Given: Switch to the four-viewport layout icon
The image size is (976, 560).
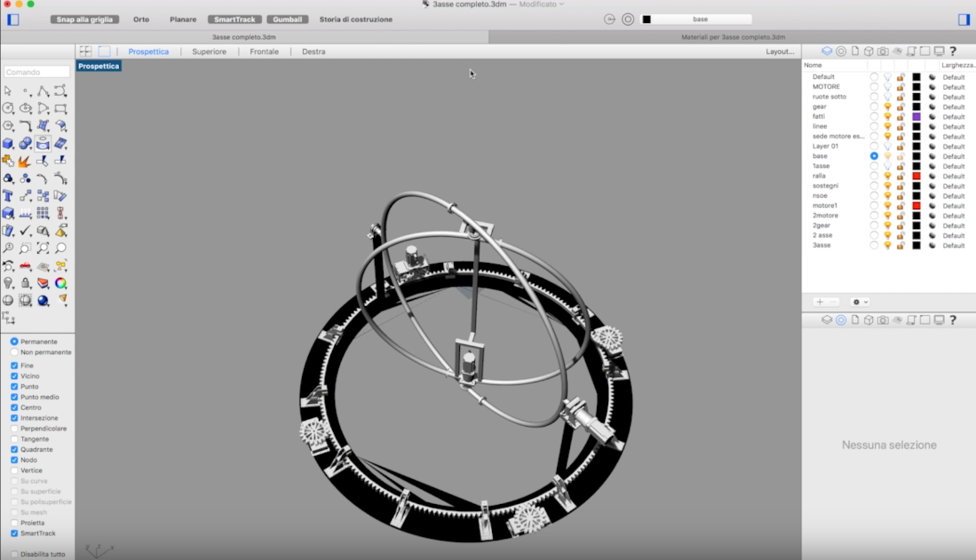Looking at the screenshot, I should point(86,51).
